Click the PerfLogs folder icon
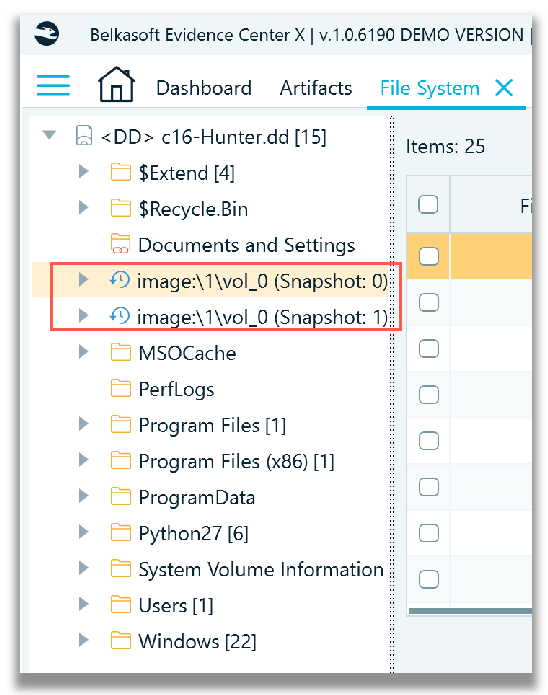The width and height of the screenshot is (548, 695). click(x=121, y=388)
